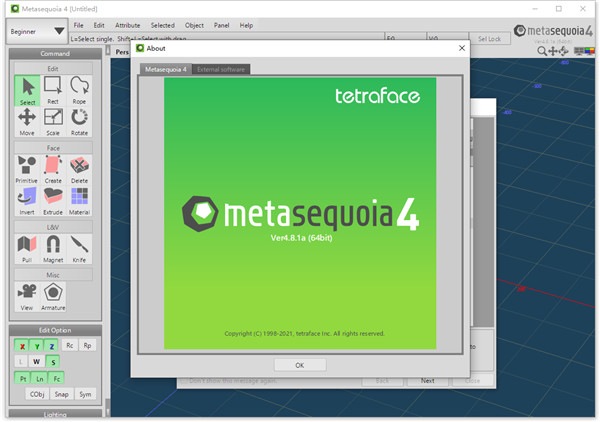Expand the Lighting panel header
The image size is (600, 422).
point(55,414)
